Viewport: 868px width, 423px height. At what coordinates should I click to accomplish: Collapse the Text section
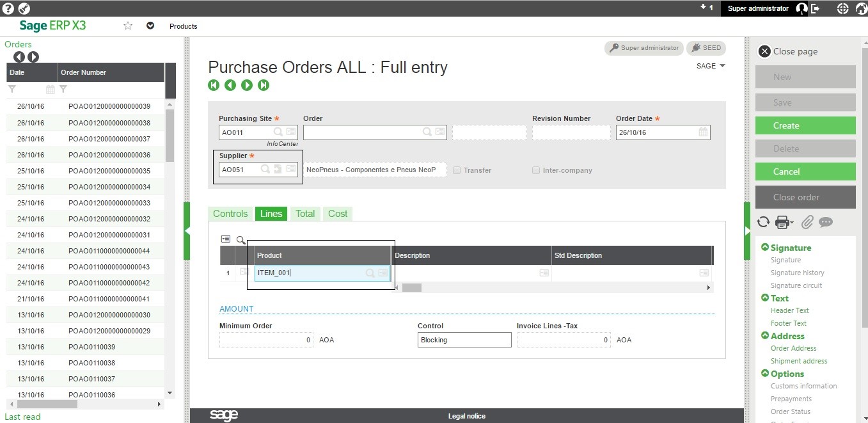[x=765, y=298]
